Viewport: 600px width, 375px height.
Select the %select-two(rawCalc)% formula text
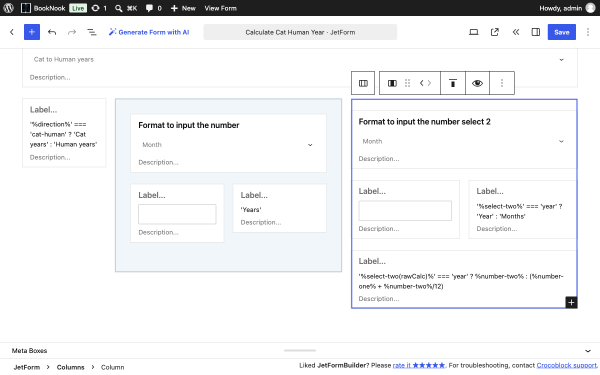(x=461, y=281)
